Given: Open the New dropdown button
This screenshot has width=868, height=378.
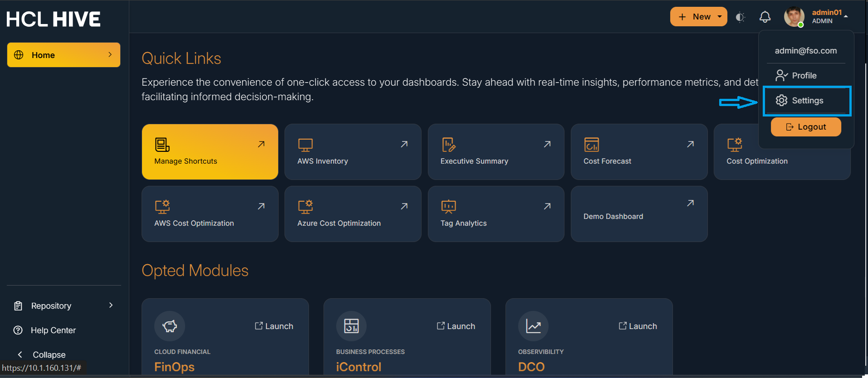Looking at the screenshot, I should [698, 17].
